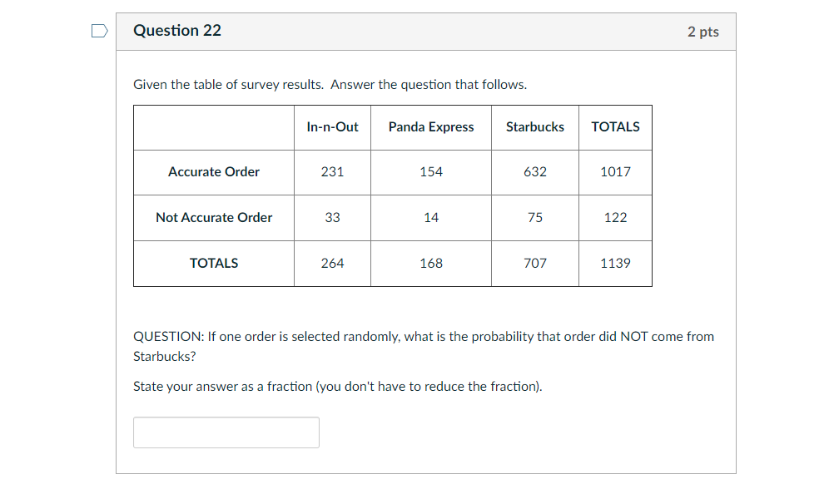The width and height of the screenshot is (834, 504).
Task: Click the Panda Express total cell 168
Action: pos(431,264)
